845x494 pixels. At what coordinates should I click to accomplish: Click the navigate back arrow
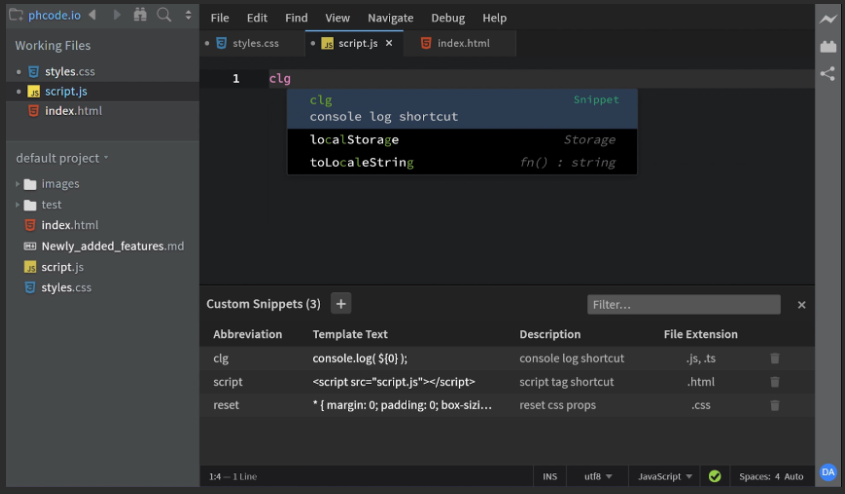click(x=93, y=16)
